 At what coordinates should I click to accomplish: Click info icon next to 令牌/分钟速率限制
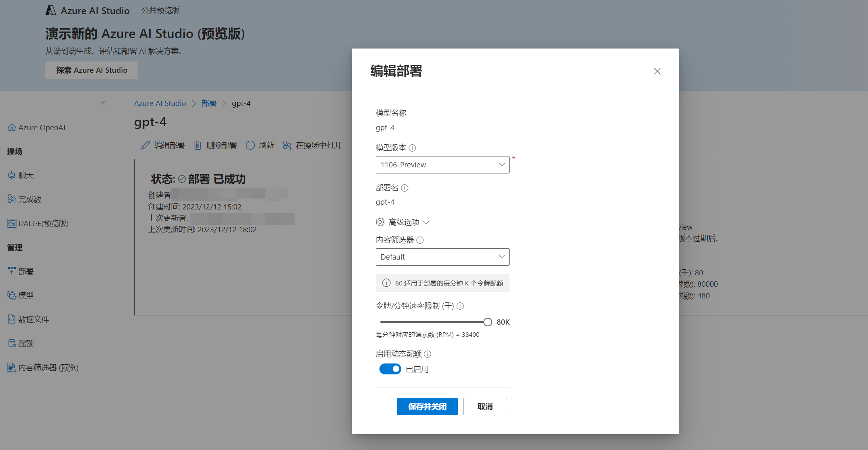pos(460,306)
